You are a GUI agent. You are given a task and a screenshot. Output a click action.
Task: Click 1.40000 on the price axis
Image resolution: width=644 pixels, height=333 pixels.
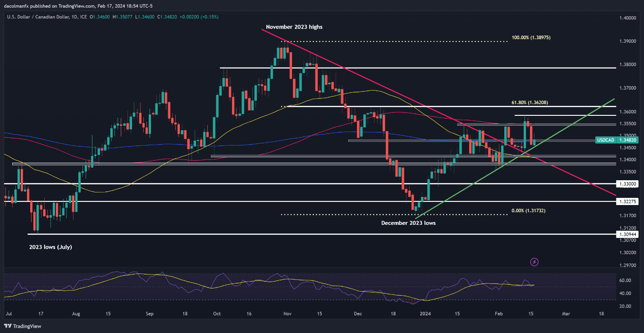click(x=627, y=18)
